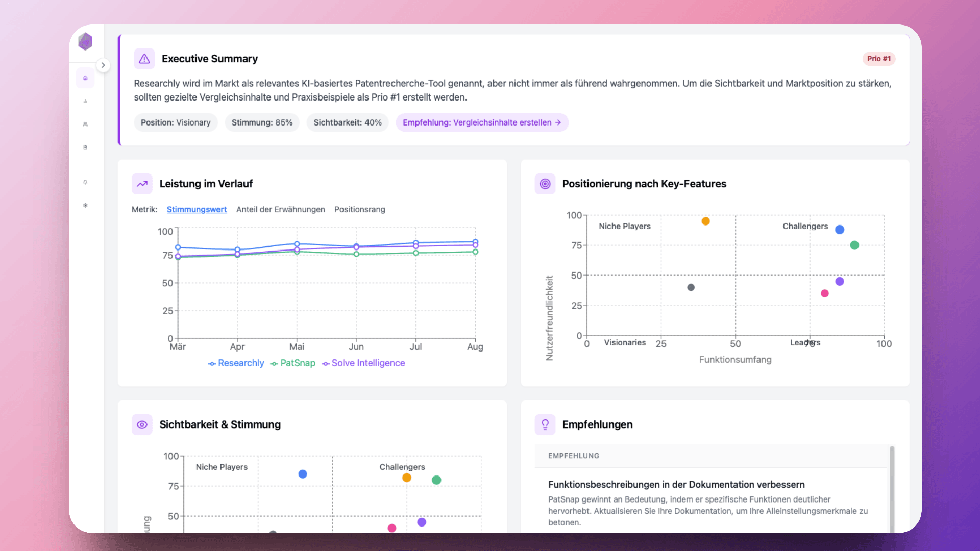980x551 pixels.
Task: Toggle Researchly series in the chart legend
Action: 236,363
